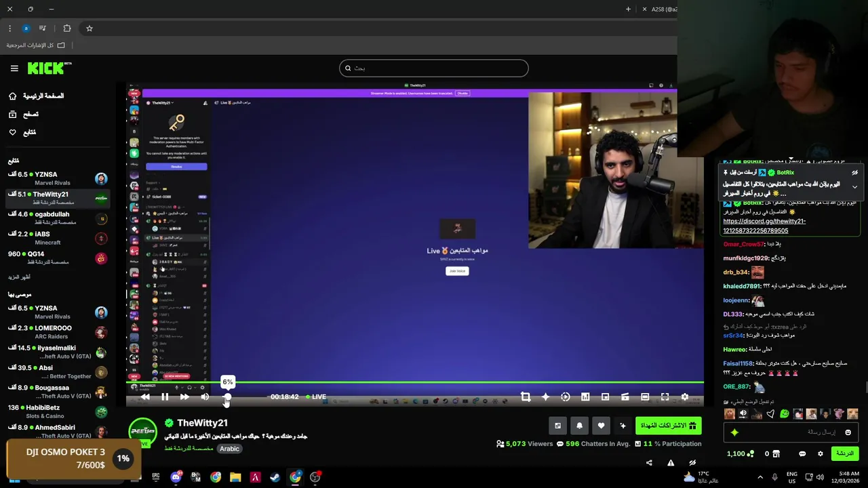Open YZNSA channel in following list

point(58,178)
